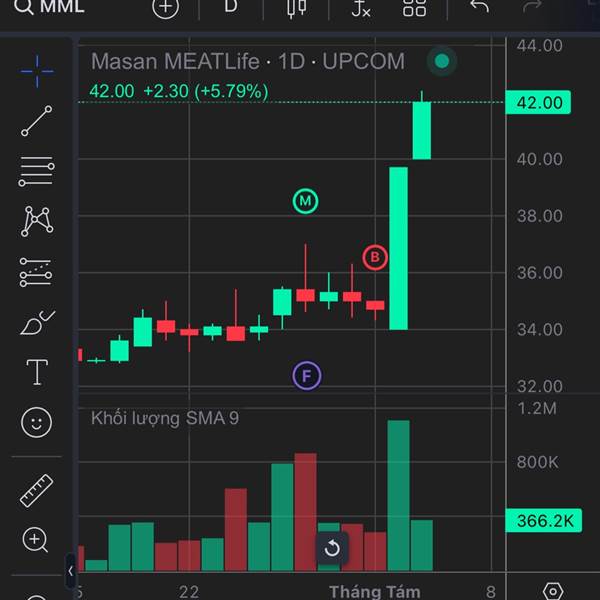Click the Masan MEATLife chart title
The height and width of the screenshot is (600, 600).
(x=248, y=61)
